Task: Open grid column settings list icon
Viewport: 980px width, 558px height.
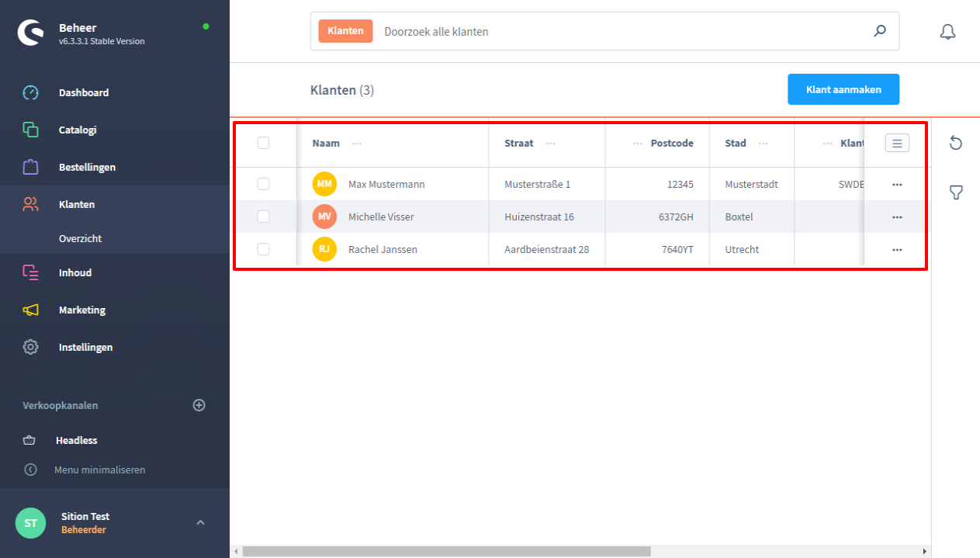Action: click(x=897, y=143)
